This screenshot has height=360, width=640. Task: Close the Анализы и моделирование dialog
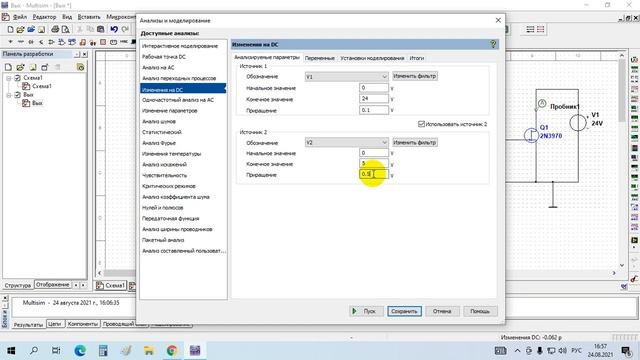point(498,20)
